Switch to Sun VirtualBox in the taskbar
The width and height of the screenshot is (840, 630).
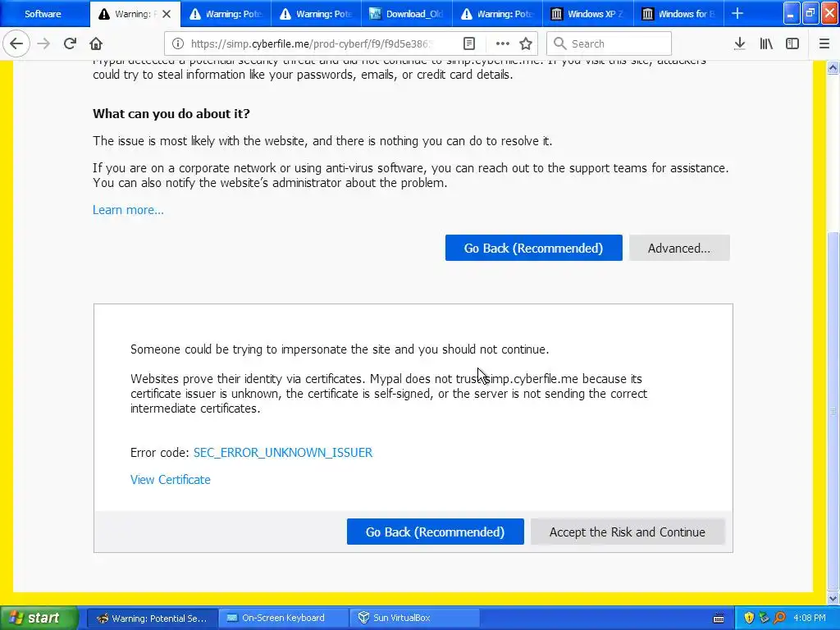point(415,618)
